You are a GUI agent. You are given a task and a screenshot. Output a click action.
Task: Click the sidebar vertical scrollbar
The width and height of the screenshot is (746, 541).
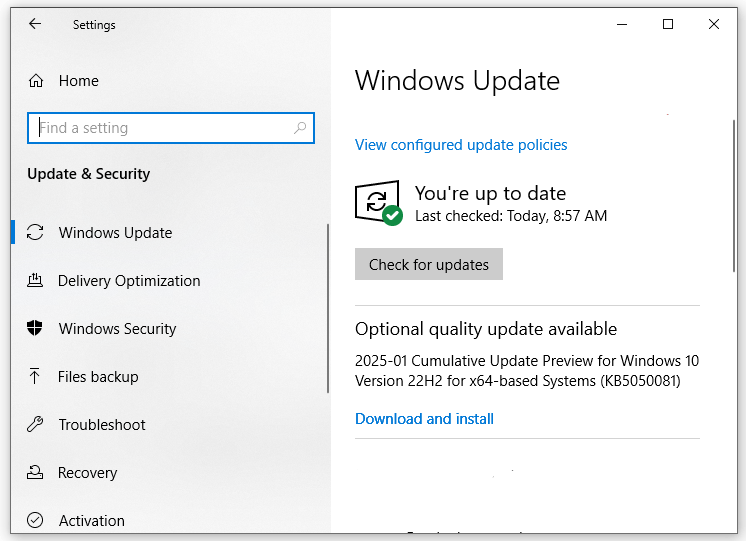(328, 308)
